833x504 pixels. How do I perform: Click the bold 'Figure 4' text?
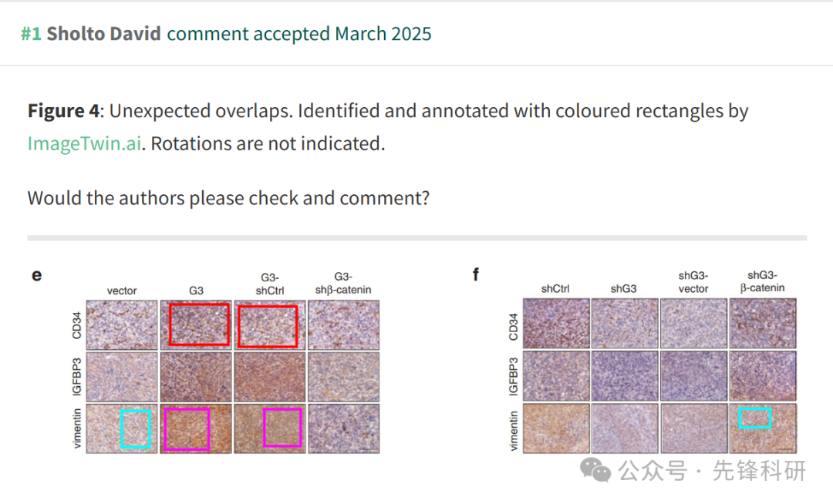click(x=63, y=112)
